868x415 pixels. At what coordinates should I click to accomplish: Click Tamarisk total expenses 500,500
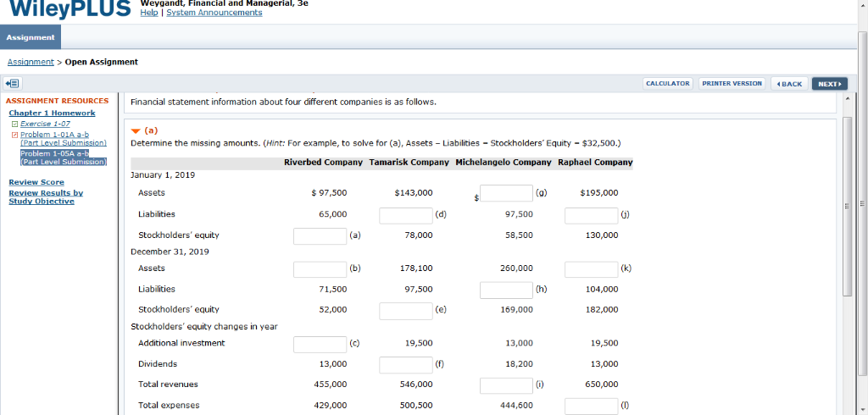[x=416, y=406]
